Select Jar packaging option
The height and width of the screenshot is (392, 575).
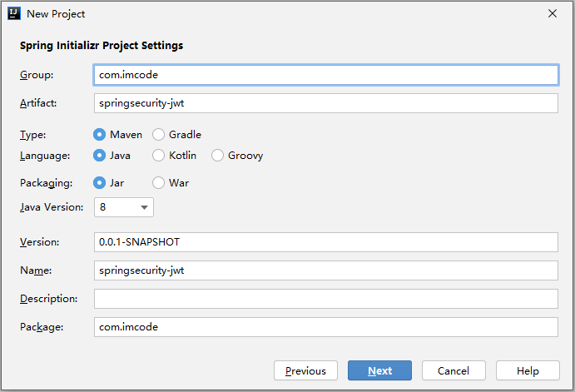click(100, 183)
